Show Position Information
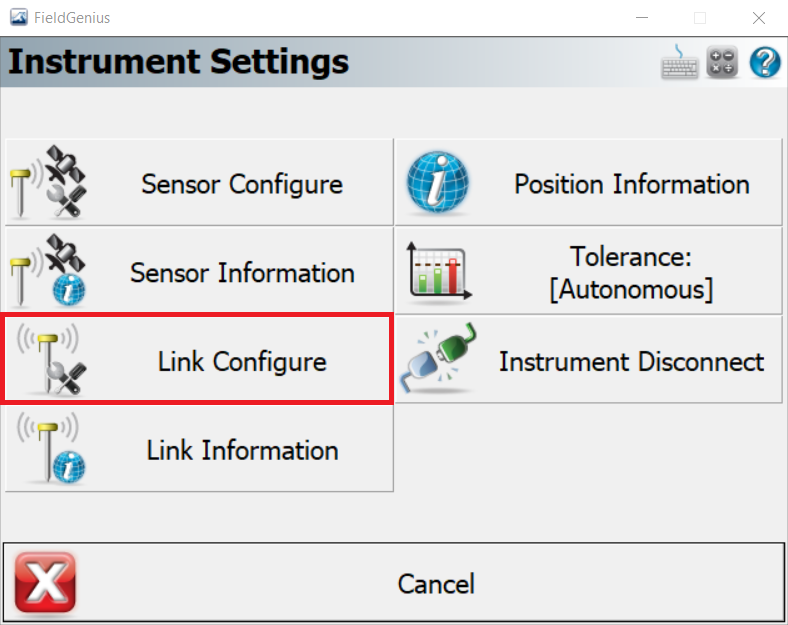The width and height of the screenshot is (788, 625). (x=588, y=182)
